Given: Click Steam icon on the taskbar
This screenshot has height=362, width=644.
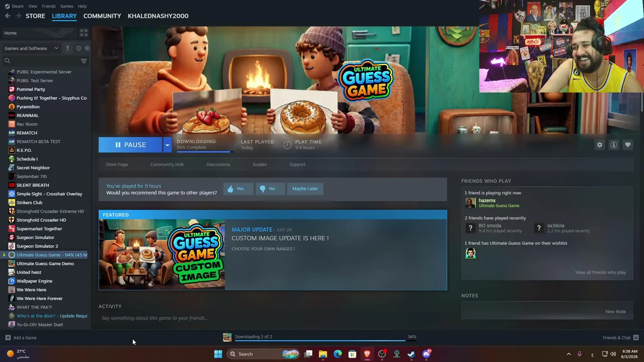Looking at the screenshot, I should point(411,354).
